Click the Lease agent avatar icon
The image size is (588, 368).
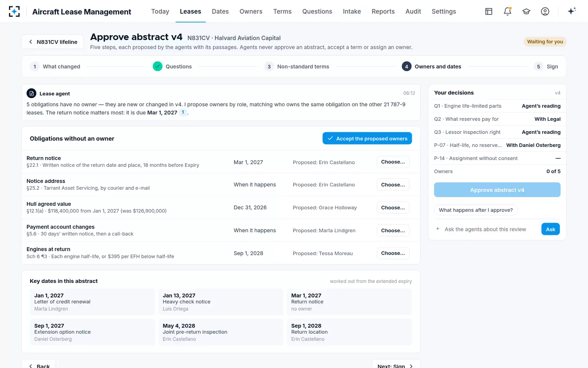(31, 93)
